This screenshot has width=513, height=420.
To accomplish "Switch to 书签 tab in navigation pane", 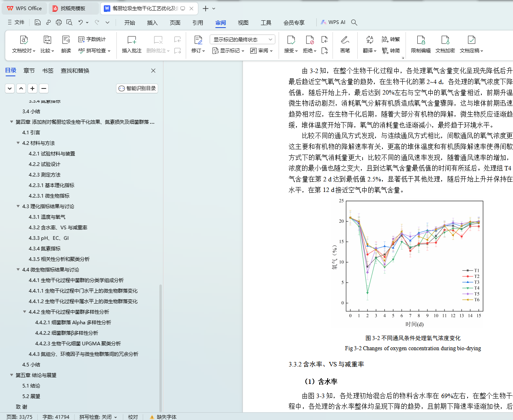I will 48,71.
